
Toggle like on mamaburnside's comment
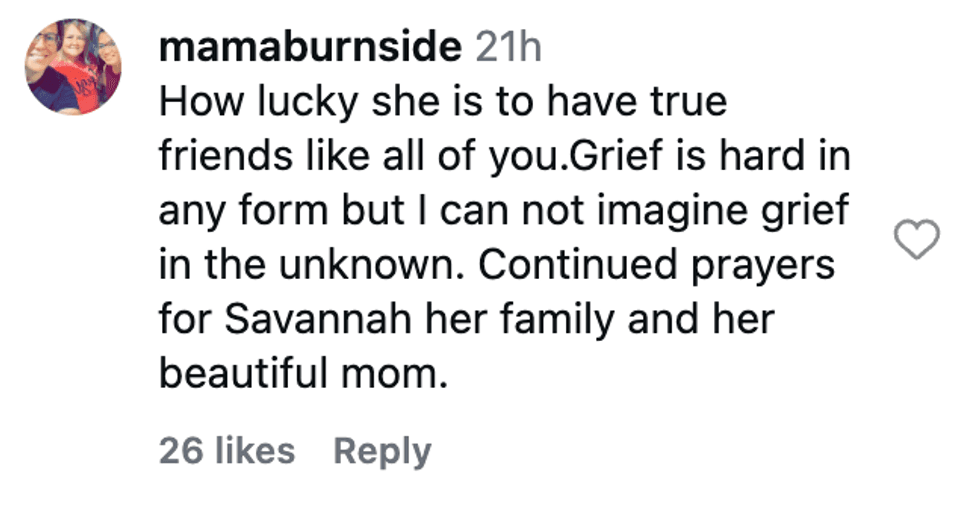[916, 240]
